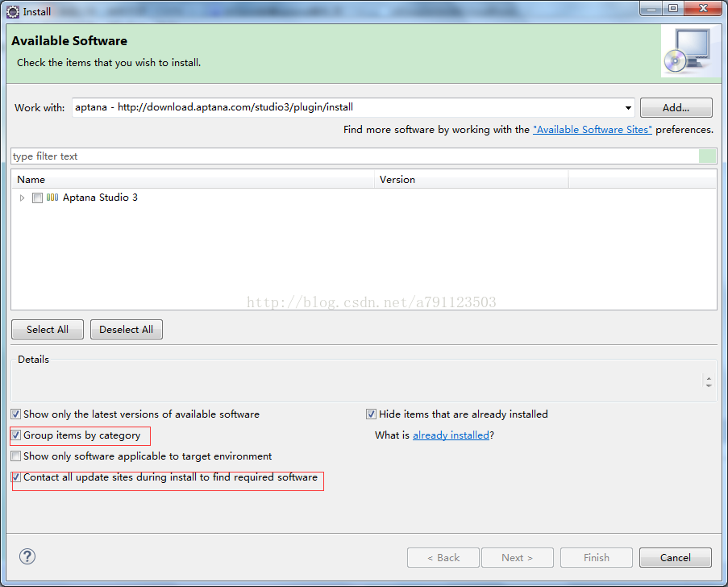Maximize the Install dialog window

tap(673, 8)
